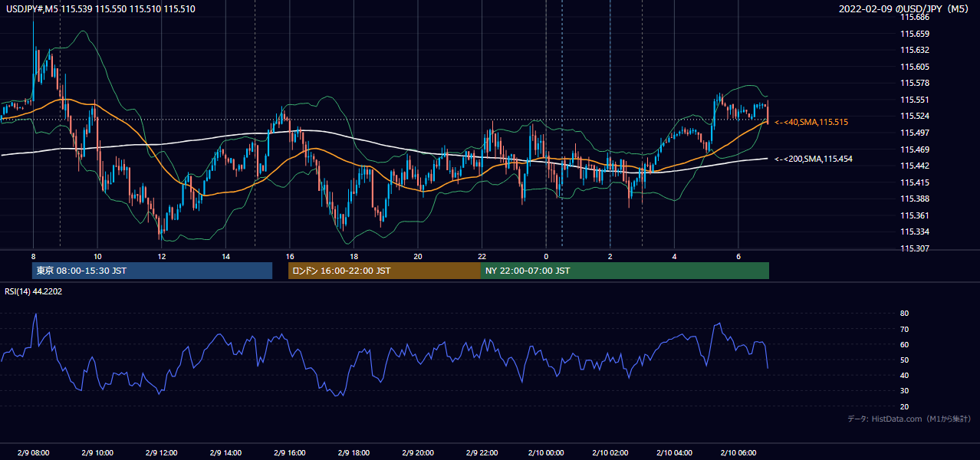This screenshot has height=460, width=980.
Task: Select the NY 22:00-07:00 JST session bar
Action: pos(625,271)
